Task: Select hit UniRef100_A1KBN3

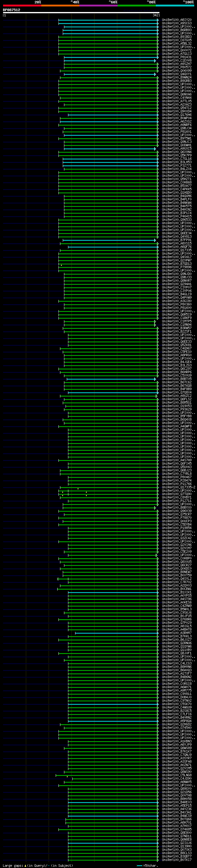Action: 177,741
